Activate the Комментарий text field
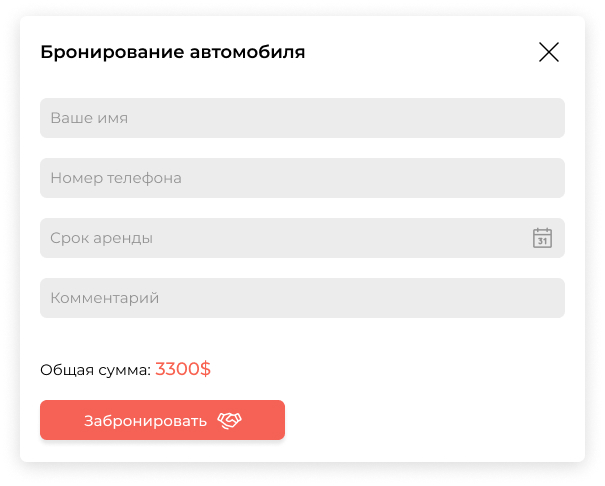605x486 pixels. 302,298
